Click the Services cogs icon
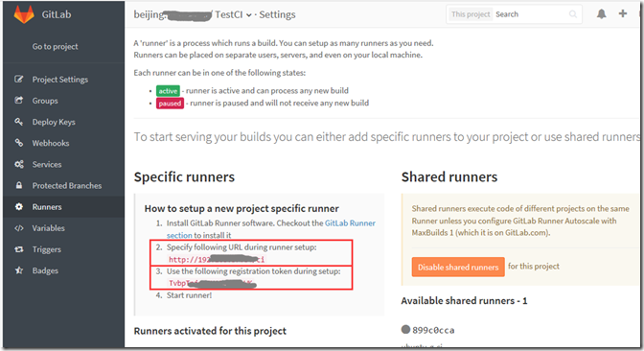 (19, 164)
